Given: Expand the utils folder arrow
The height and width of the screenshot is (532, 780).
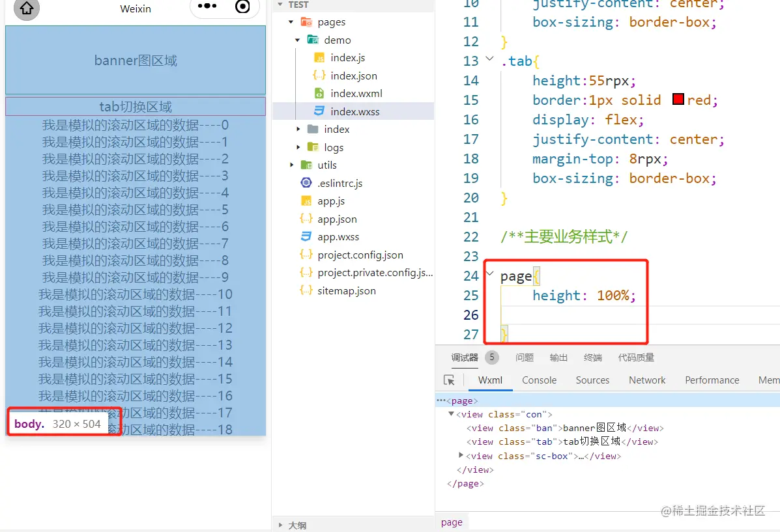Looking at the screenshot, I should pyautogui.click(x=291, y=165).
